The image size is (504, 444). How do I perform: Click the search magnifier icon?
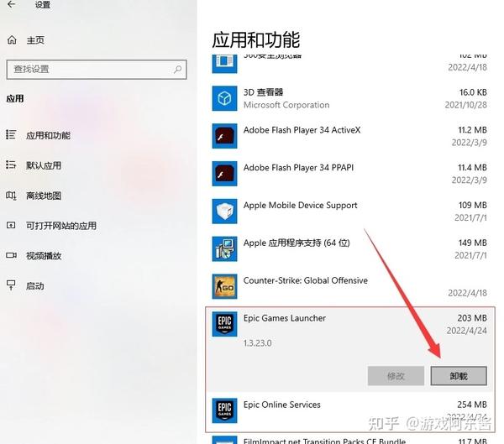(x=177, y=69)
